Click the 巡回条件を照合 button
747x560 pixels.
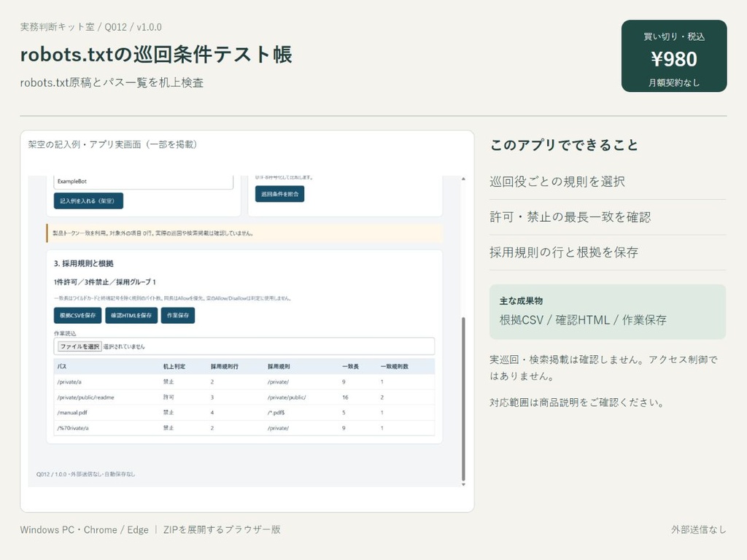click(279, 194)
